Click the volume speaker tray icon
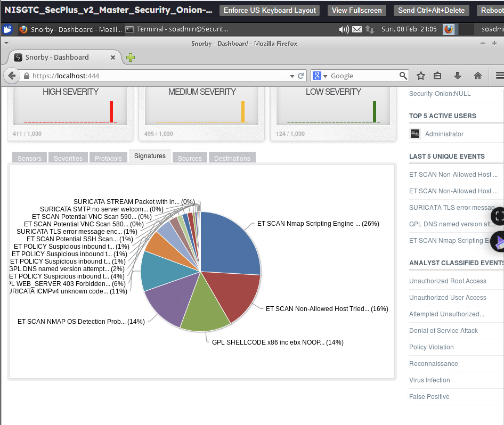 [344, 29]
